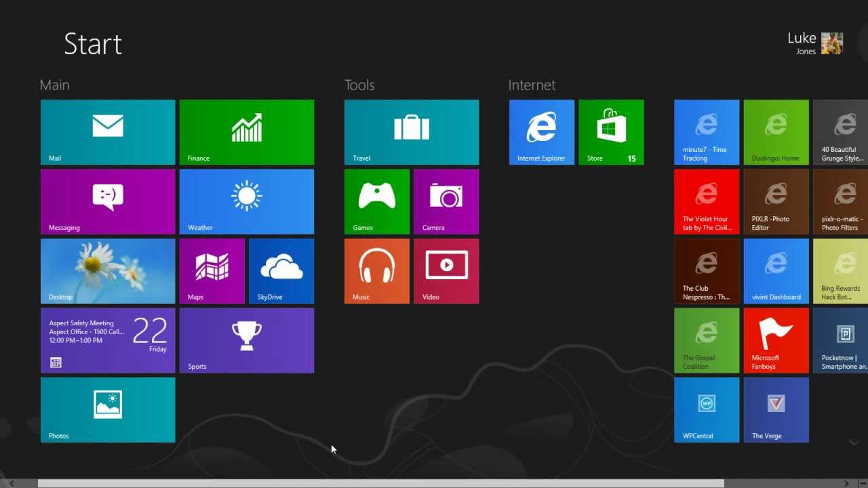This screenshot has height=488, width=868.
Task: Click the zoom-out minus button at bottom right
Action: (862, 483)
